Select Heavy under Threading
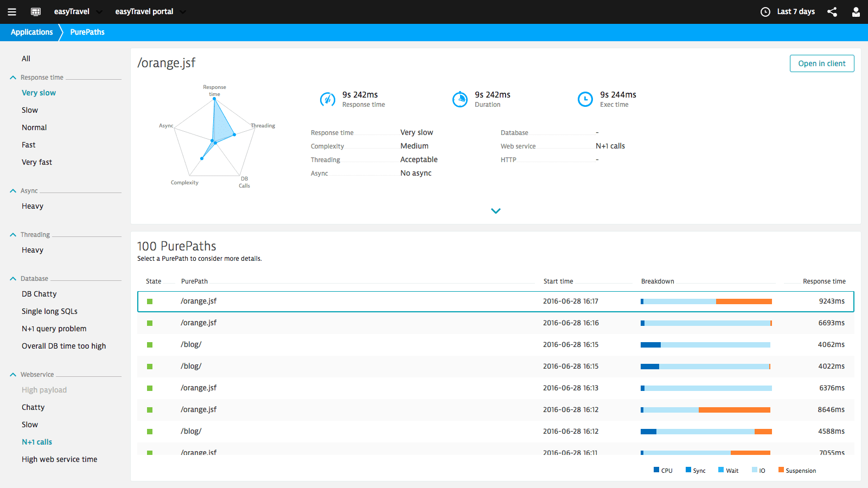 tap(33, 250)
